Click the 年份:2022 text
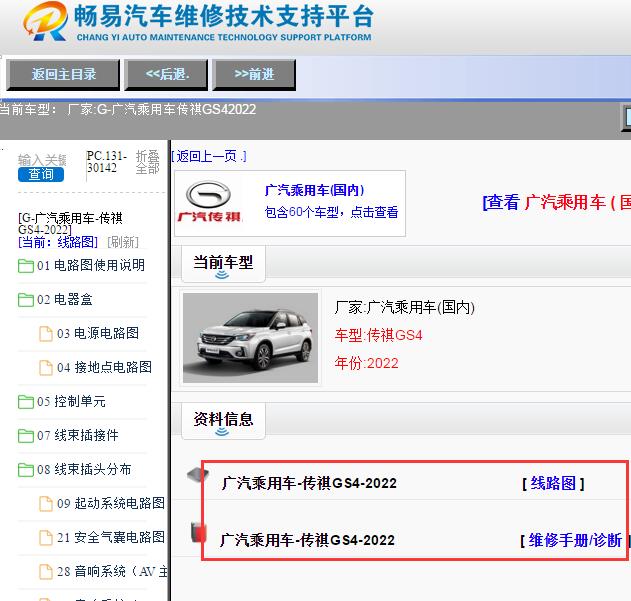The height and width of the screenshot is (601, 631). (367, 363)
